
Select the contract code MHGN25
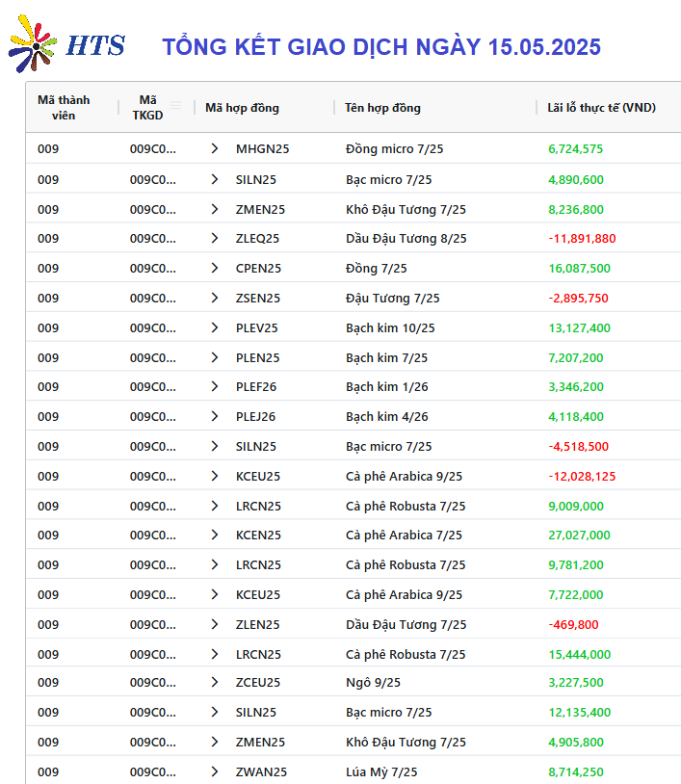pyautogui.click(x=263, y=149)
